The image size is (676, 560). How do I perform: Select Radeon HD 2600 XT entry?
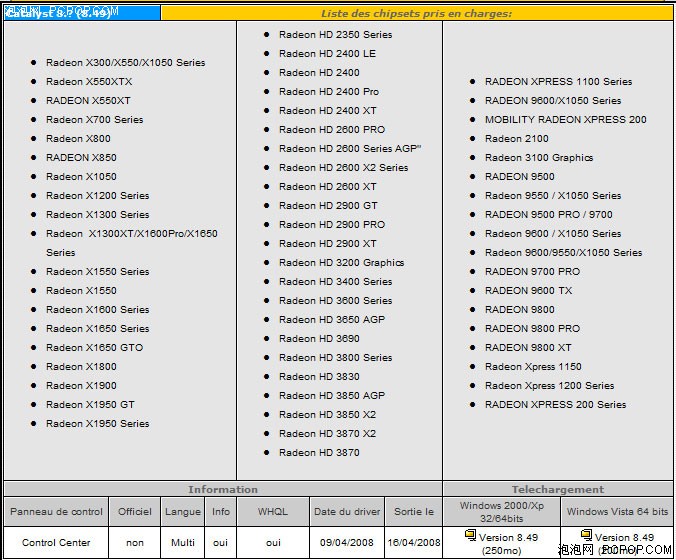tap(327, 186)
